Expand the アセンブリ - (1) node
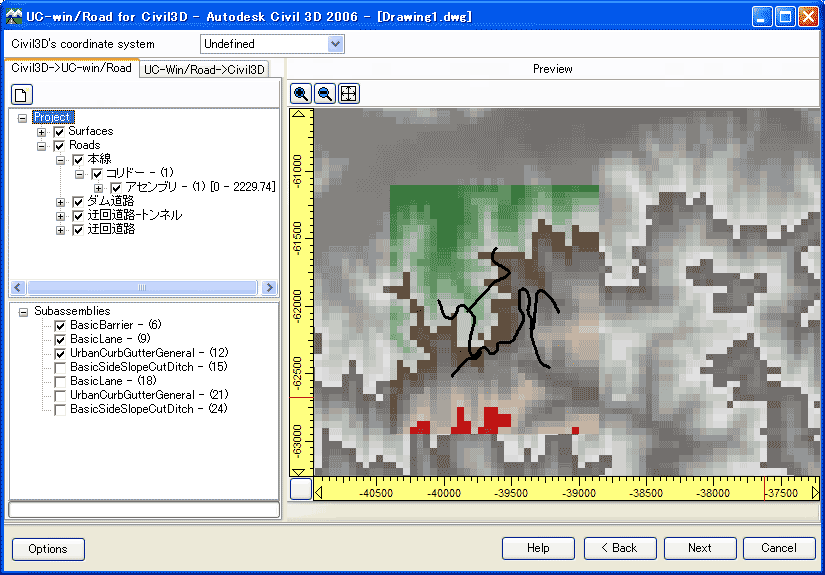 click(98, 188)
